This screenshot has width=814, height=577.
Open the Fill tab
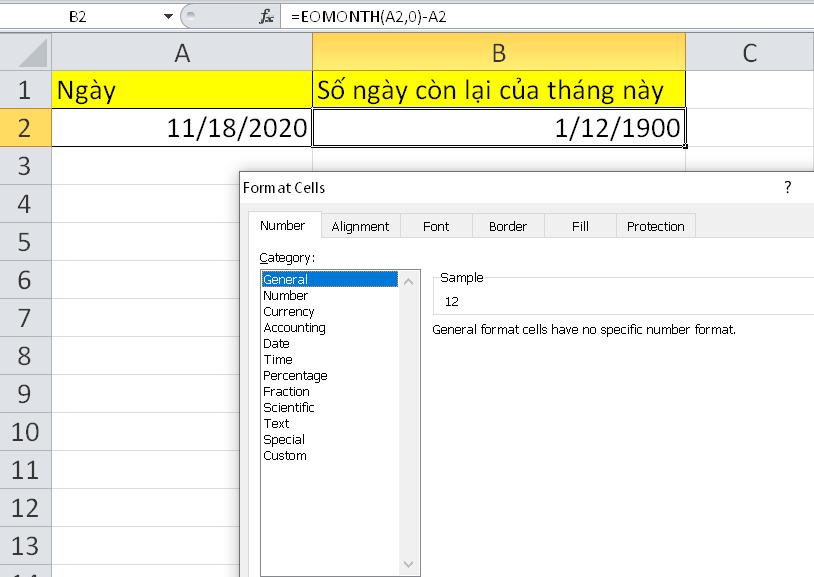[x=579, y=226]
